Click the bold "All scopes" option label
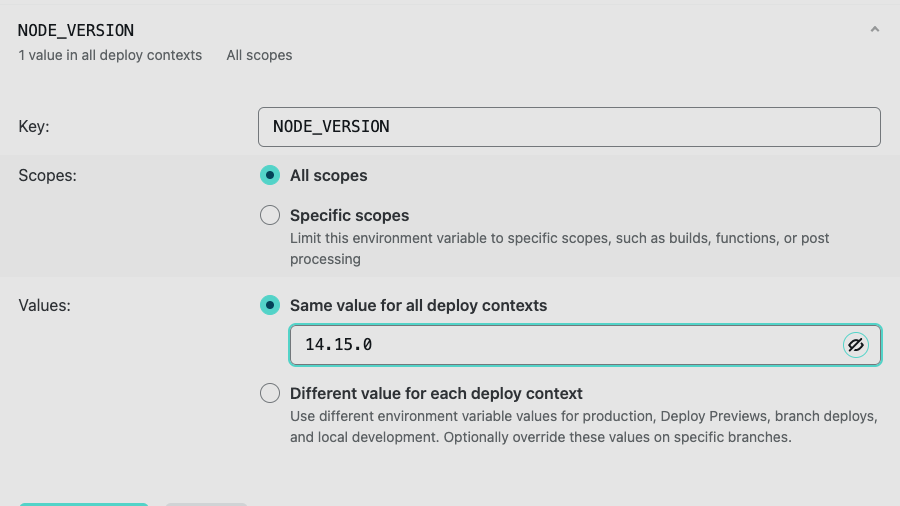 click(x=328, y=176)
